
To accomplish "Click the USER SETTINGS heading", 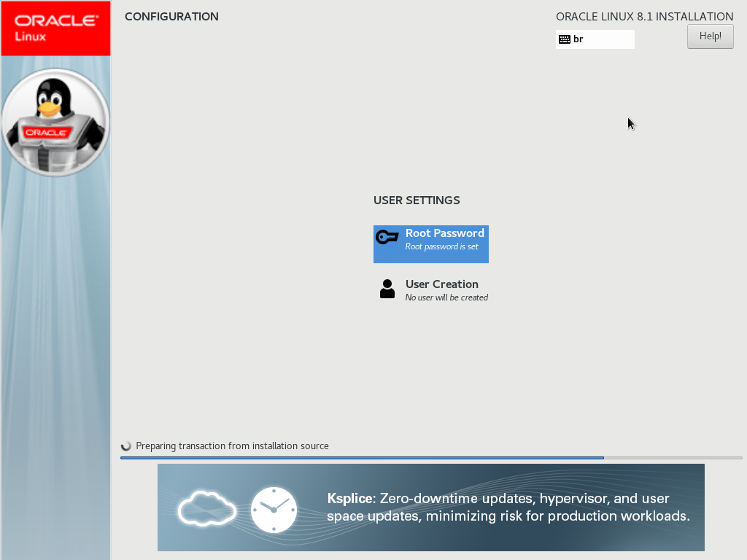I will 417,200.
